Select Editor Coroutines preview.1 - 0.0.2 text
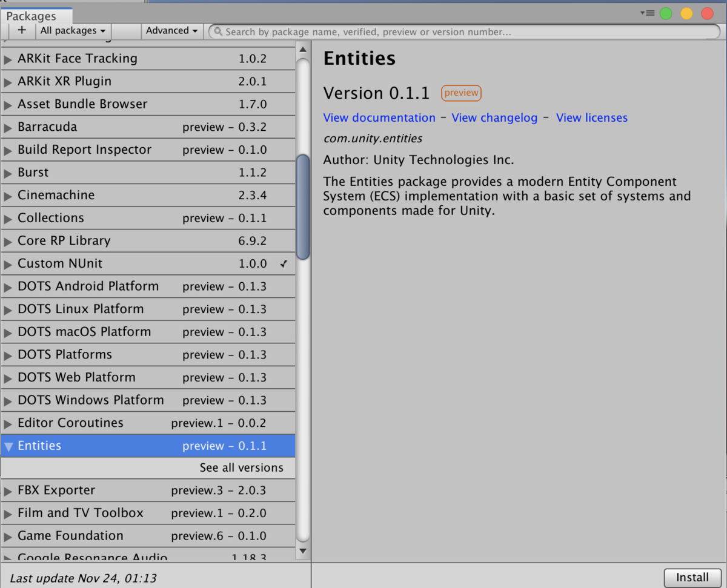 219,423
